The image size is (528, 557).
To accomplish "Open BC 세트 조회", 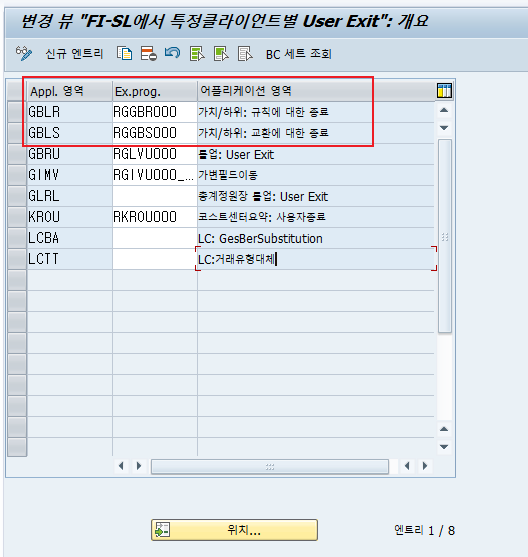I will pos(298,54).
